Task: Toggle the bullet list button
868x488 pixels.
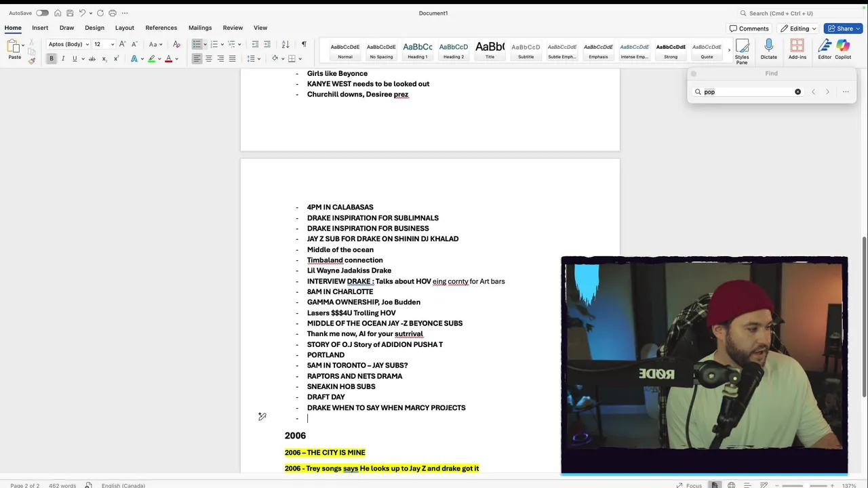Action: pos(197,44)
